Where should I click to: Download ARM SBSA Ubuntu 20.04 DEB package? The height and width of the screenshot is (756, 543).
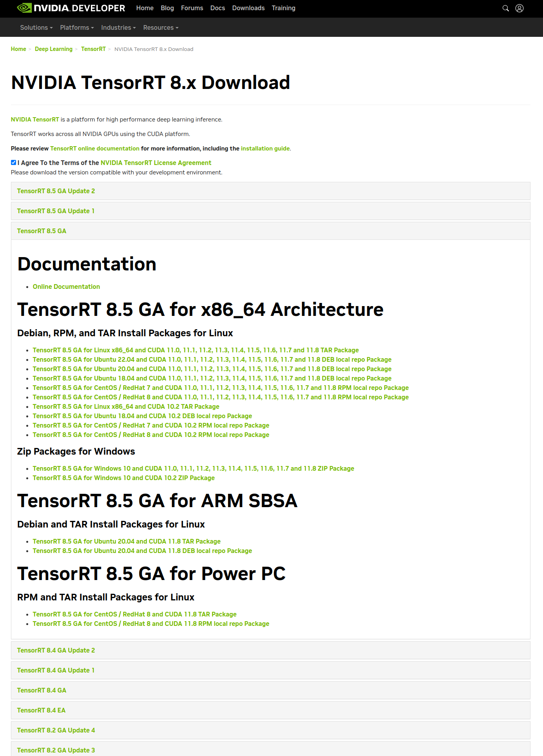142,551
